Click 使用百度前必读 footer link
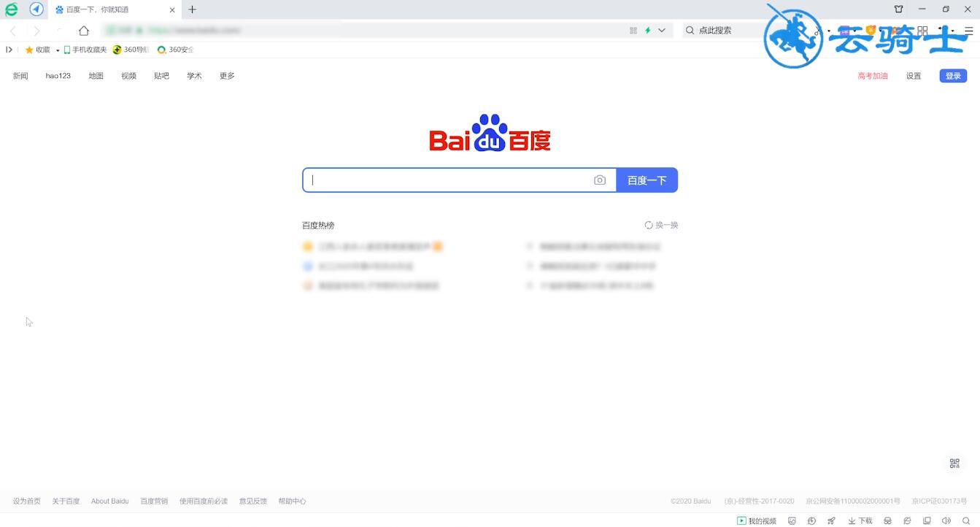This screenshot has height=527, width=980. (204, 501)
